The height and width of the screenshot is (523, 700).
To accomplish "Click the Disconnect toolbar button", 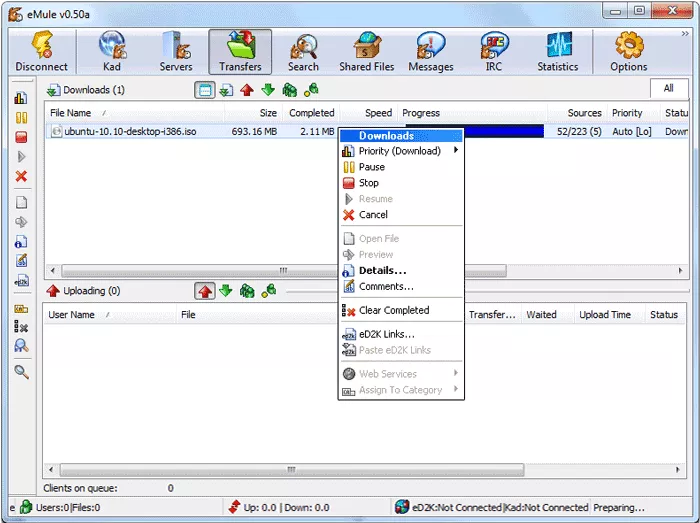I will point(42,51).
